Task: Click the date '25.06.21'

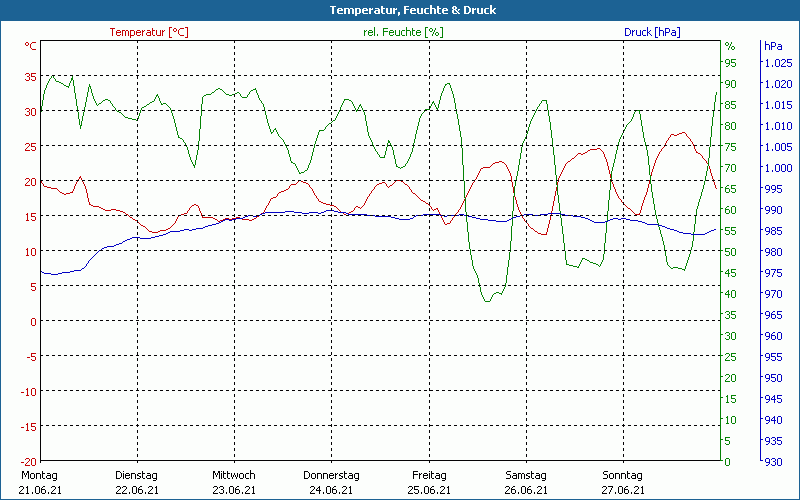Action: [x=429, y=490]
